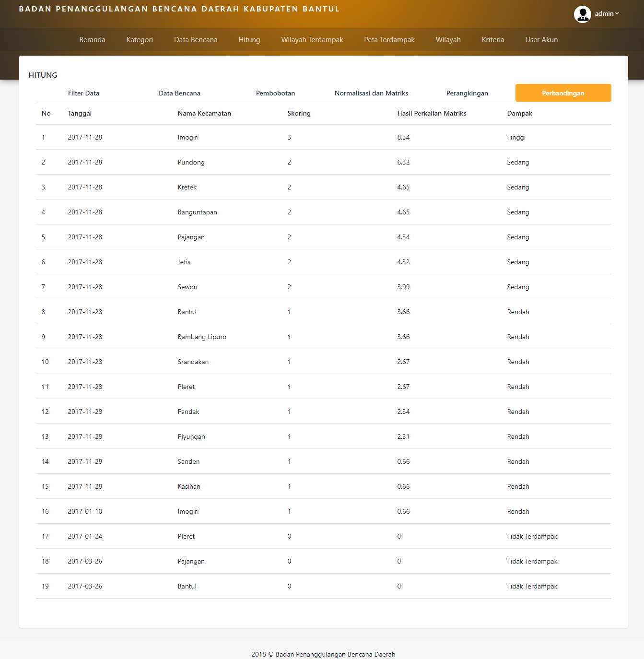644x659 pixels.
Task: Open the Kriteria menu
Action: pos(493,40)
